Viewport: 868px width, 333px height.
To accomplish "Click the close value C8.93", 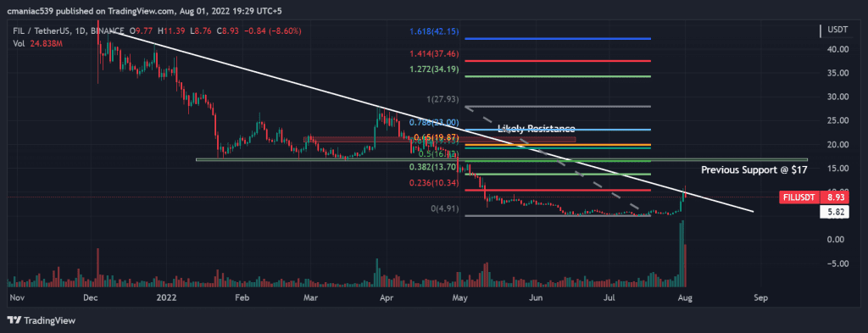I will [x=227, y=31].
